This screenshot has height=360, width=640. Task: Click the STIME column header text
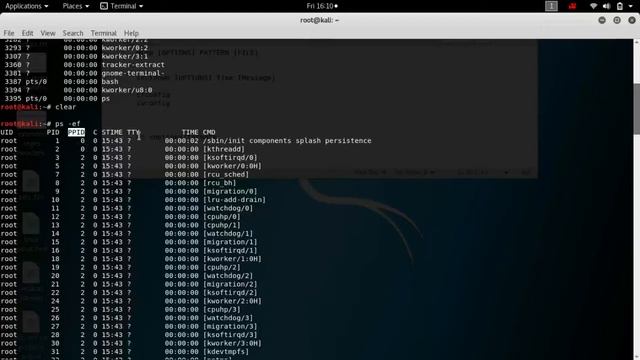(x=112, y=132)
